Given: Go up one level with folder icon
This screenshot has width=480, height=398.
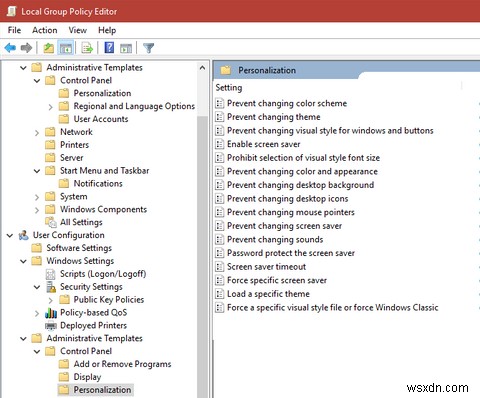Looking at the screenshot, I should [49, 48].
